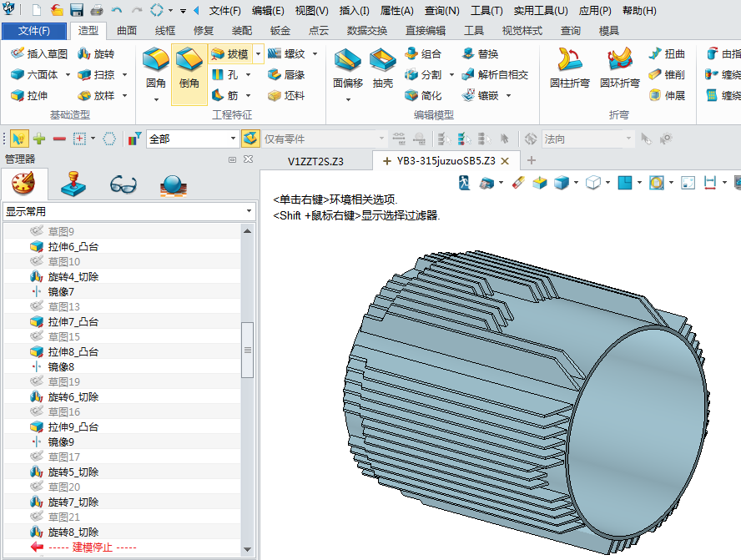Click the 文件(F) ribbon button
The image size is (741, 560).
(34, 31)
